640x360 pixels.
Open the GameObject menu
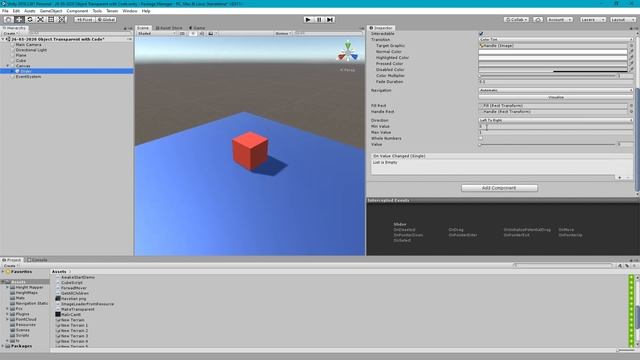[51, 11]
